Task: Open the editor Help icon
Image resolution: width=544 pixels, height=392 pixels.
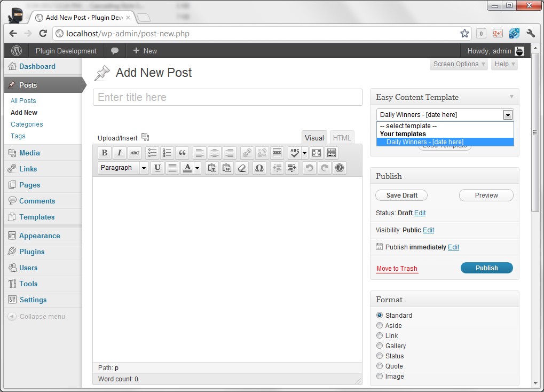Action: 339,168
